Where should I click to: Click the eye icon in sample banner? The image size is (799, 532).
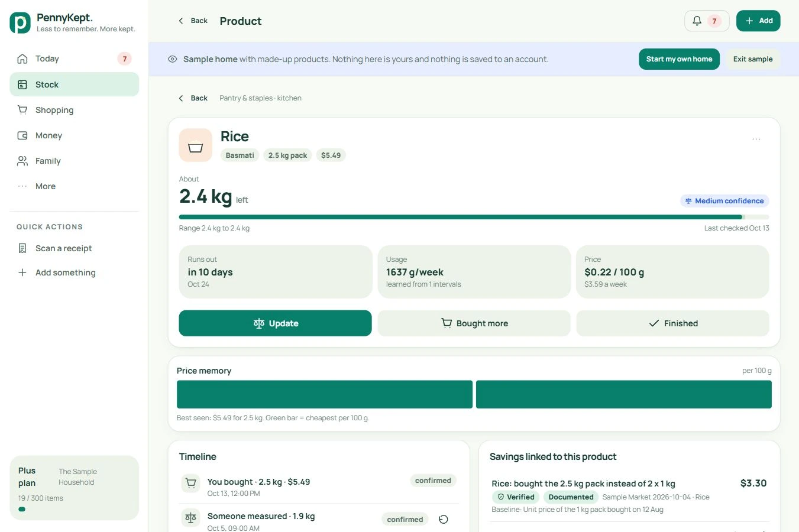[173, 59]
